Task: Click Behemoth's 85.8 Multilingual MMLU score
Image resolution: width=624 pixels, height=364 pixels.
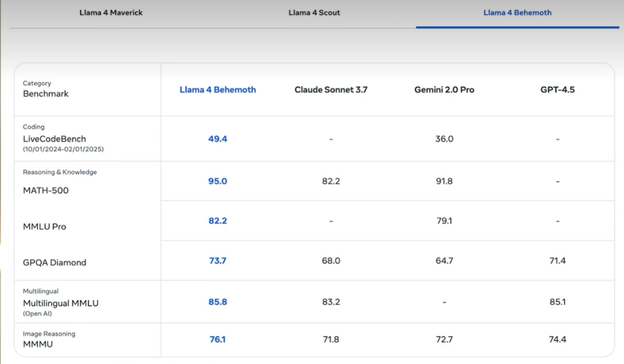Action: [218, 302]
